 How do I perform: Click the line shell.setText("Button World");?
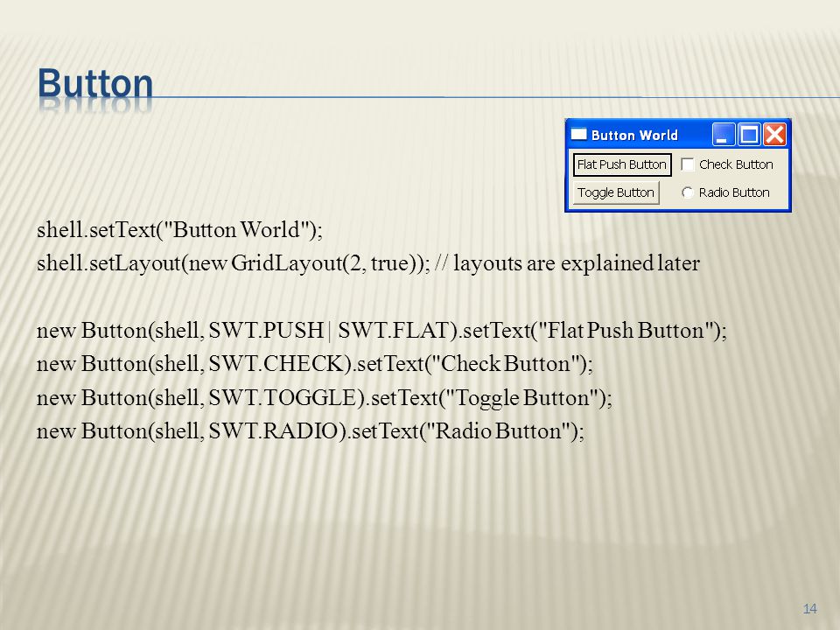coord(179,230)
